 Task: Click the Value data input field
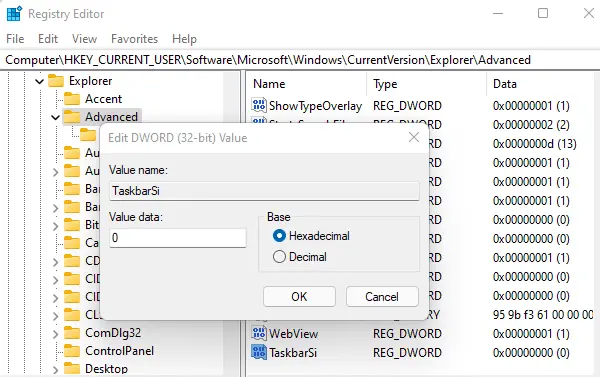coord(178,238)
